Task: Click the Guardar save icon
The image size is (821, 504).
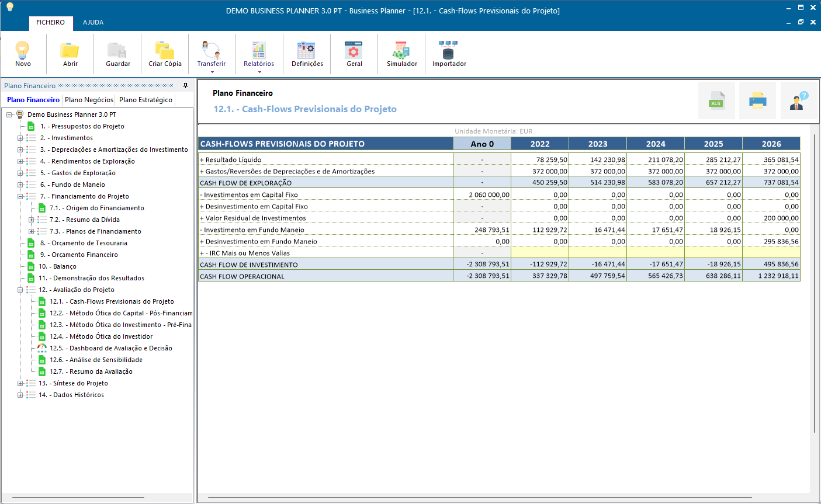Action: click(117, 50)
